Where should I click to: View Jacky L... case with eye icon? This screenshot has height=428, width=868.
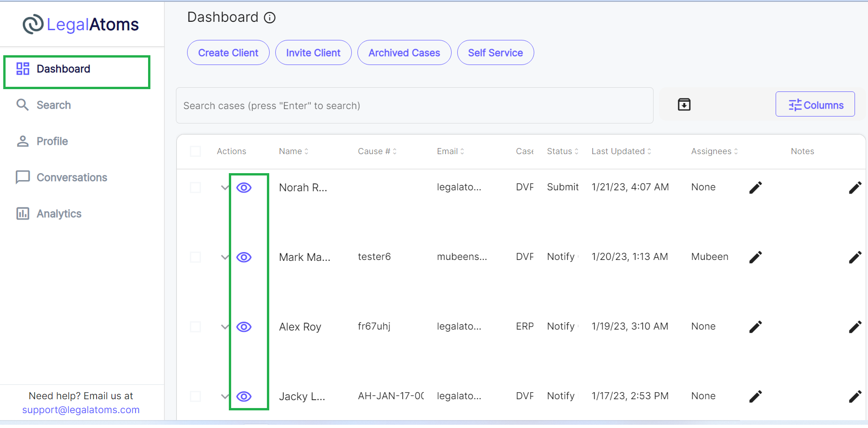tap(244, 396)
